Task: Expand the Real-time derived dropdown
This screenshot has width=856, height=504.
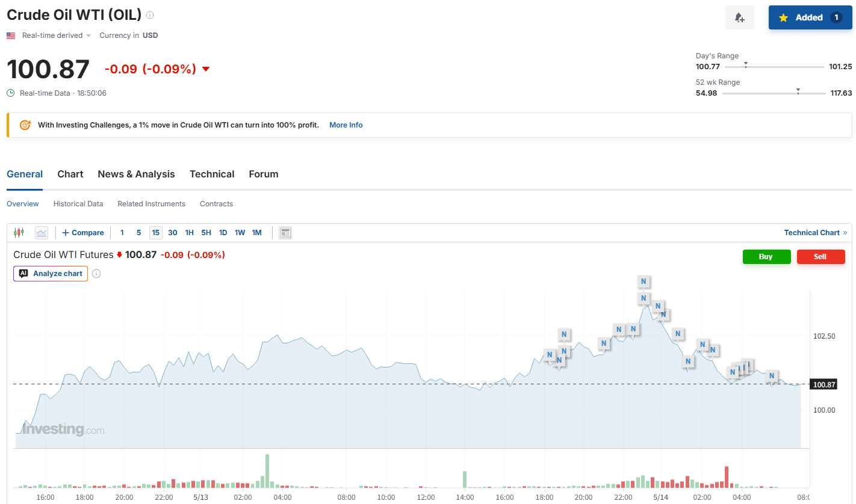Action: tap(57, 35)
